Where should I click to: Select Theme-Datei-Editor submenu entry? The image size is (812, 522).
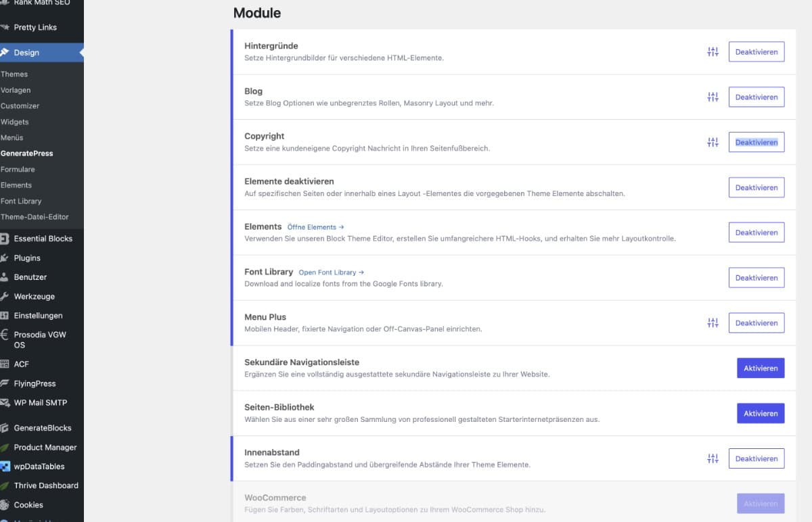[x=35, y=217]
